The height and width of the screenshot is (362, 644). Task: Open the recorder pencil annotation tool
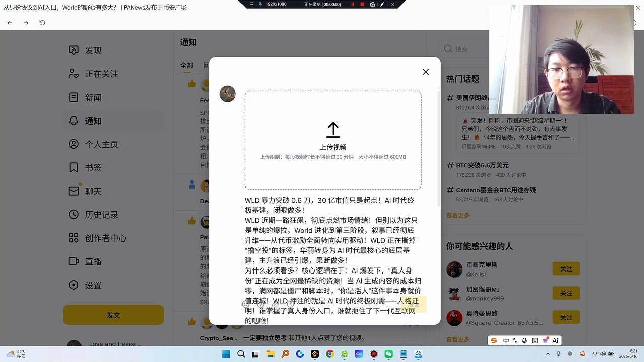pos(382,4)
